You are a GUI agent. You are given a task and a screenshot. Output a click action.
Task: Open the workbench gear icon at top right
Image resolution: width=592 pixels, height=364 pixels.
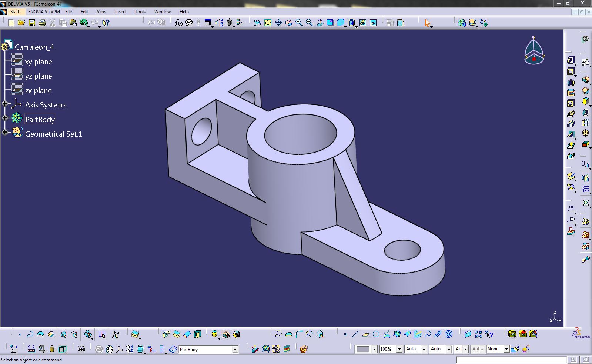(585, 39)
